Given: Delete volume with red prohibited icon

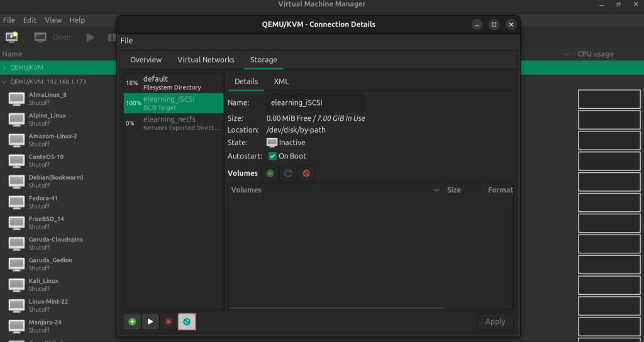Looking at the screenshot, I should pos(306,174).
